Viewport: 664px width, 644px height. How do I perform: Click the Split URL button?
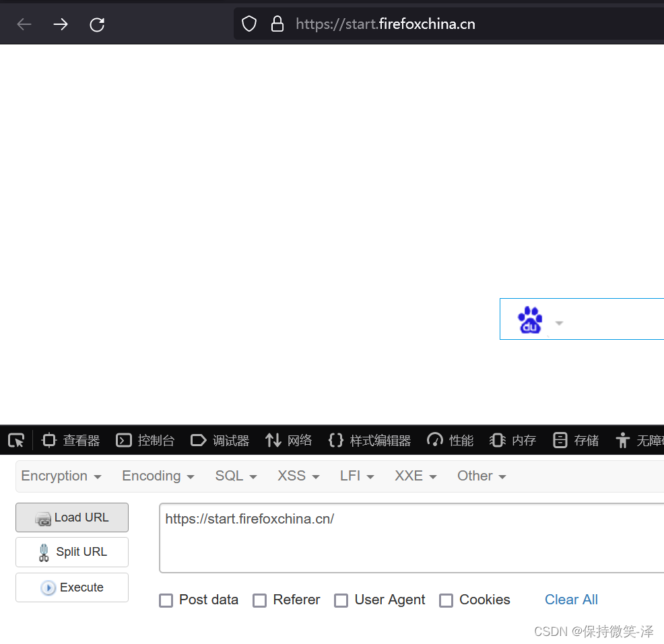coord(72,552)
